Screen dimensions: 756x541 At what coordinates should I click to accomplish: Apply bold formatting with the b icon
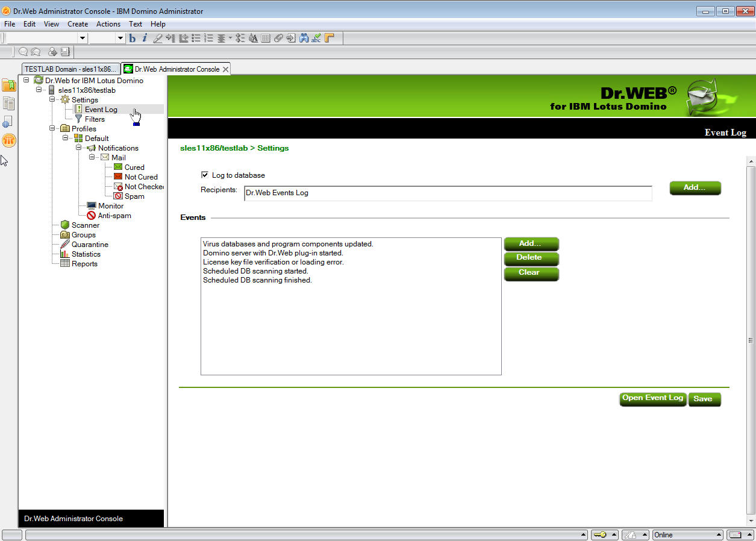pos(133,38)
